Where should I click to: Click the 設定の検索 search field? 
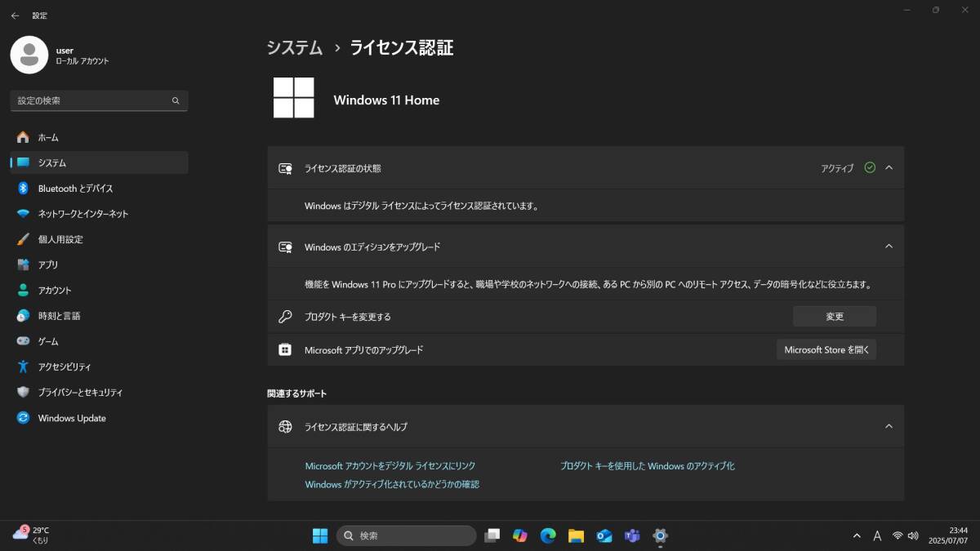99,100
